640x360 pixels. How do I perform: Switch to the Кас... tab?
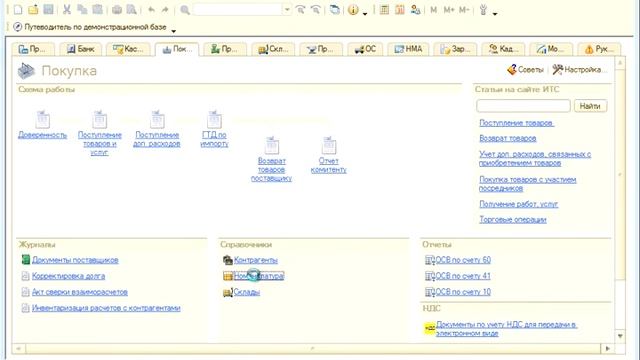coord(129,49)
